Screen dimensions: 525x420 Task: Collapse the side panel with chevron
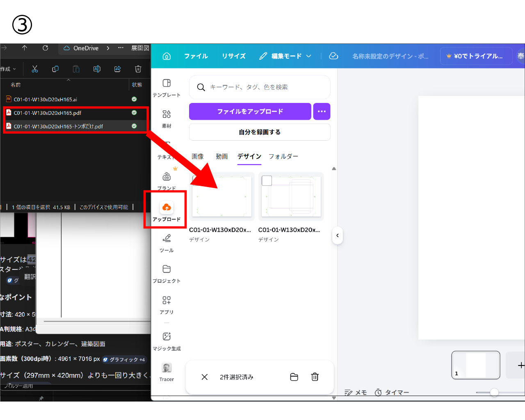tap(337, 235)
